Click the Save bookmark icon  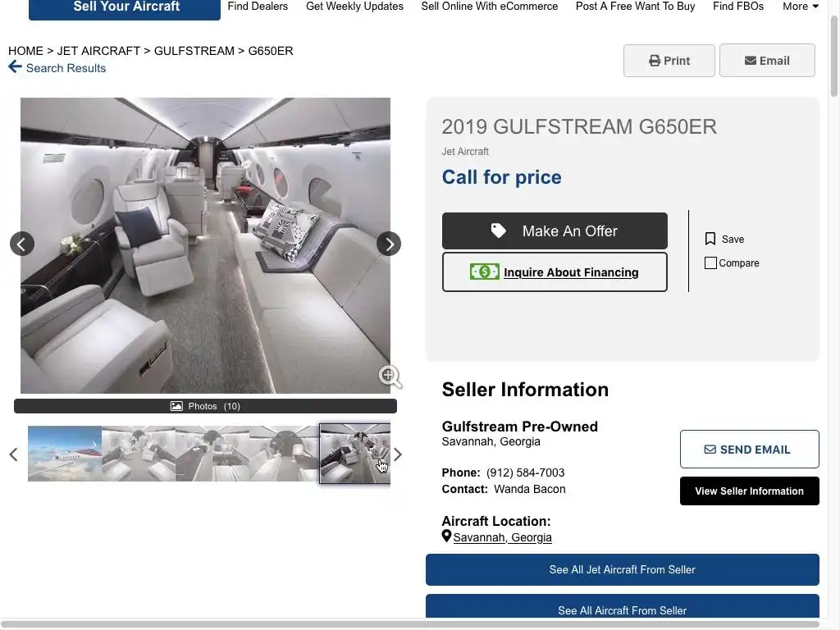pos(710,239)
